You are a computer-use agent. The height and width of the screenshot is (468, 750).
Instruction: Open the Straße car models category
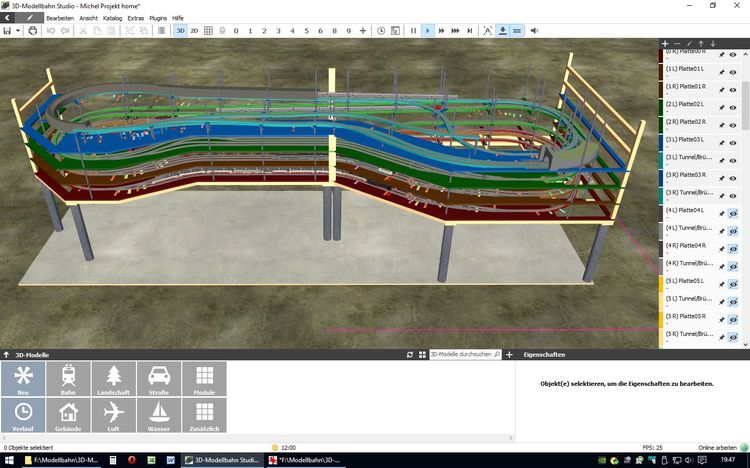coord(158,380)
